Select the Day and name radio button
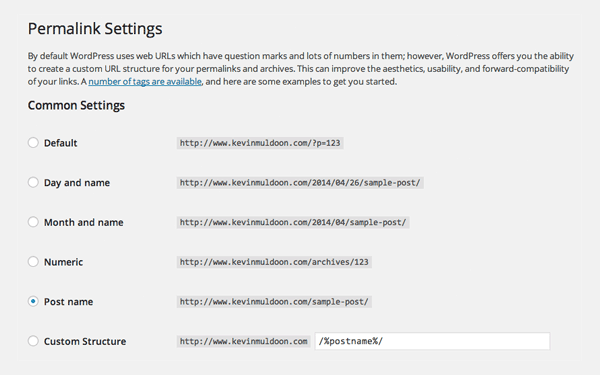Screen dimensions: 600x375 coord(33,182)
